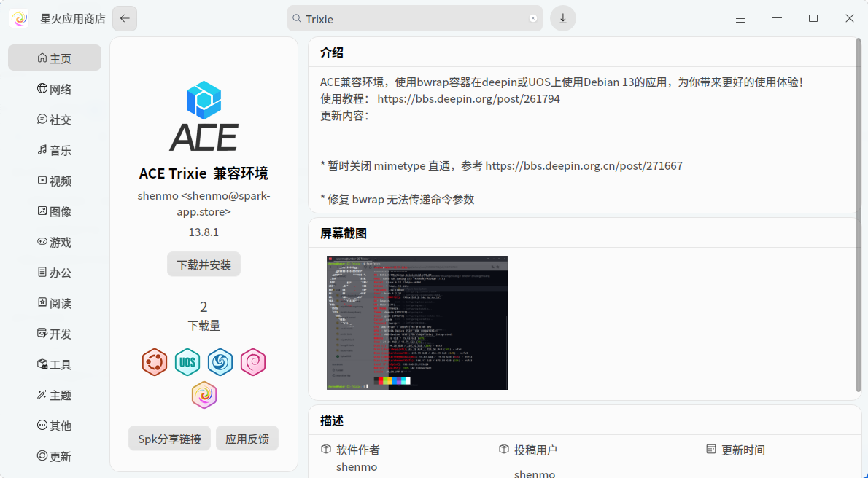Click the 星火应用商店 title text
The width and height of the screenshot is (868, 478).
pyautogui.click(x=72, y=19)
